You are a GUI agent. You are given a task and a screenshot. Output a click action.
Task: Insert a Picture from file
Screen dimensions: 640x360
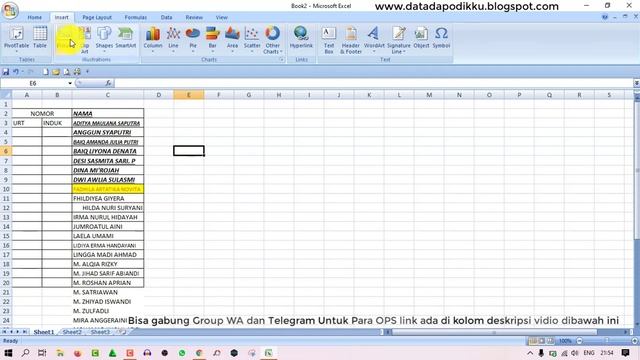click(x=65, y=39)
